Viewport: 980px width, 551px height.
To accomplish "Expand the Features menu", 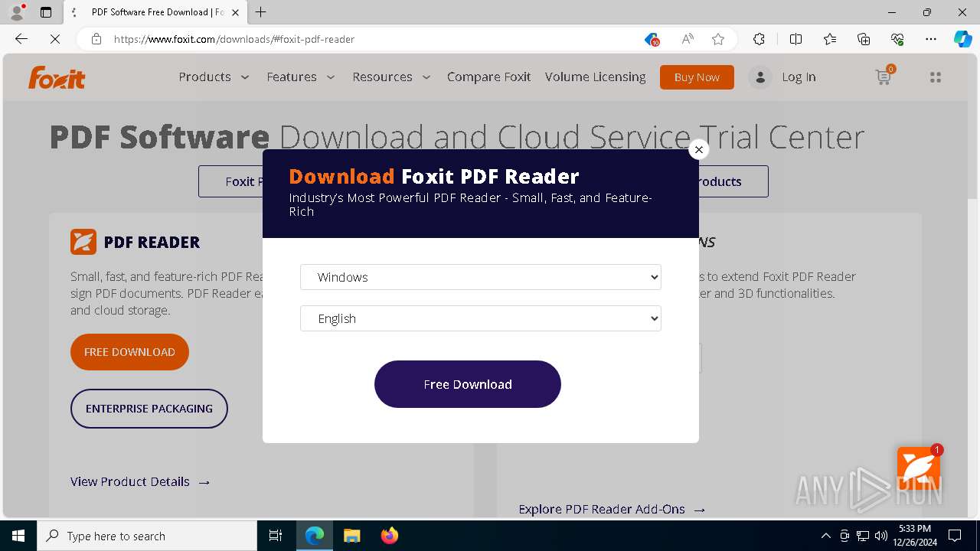I will (x=301, y=77).
